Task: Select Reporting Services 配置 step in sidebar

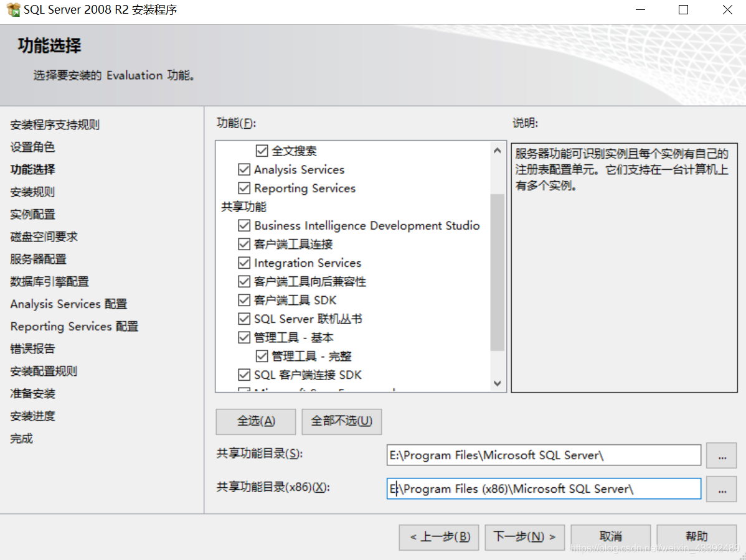Action: (x=74, y=327)
